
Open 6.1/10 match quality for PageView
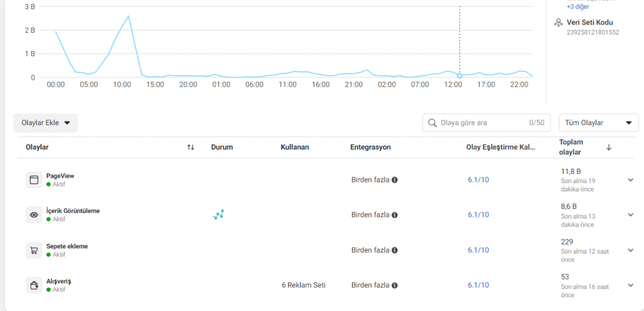pos(479,180)
